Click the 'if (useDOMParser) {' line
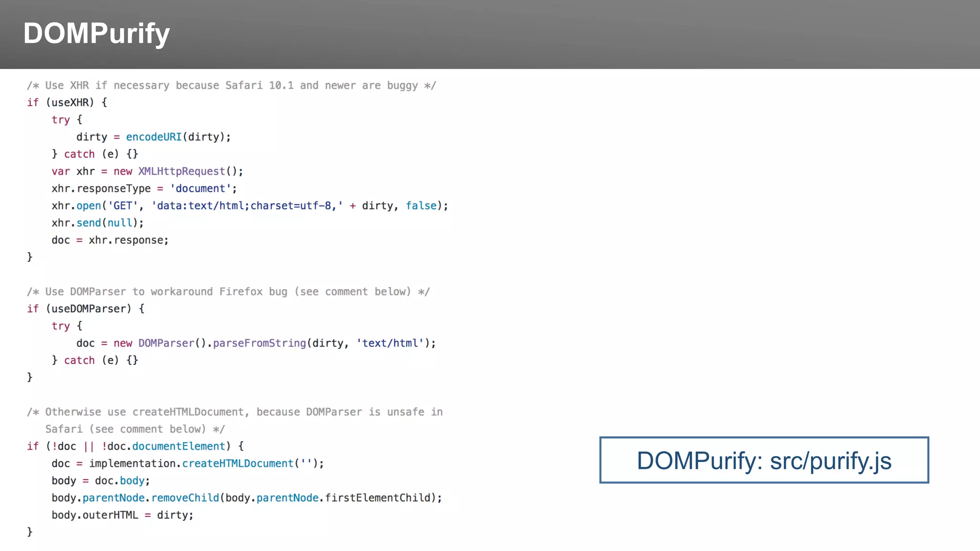Viewport: 980px width, 551px height. pos(86,309)
